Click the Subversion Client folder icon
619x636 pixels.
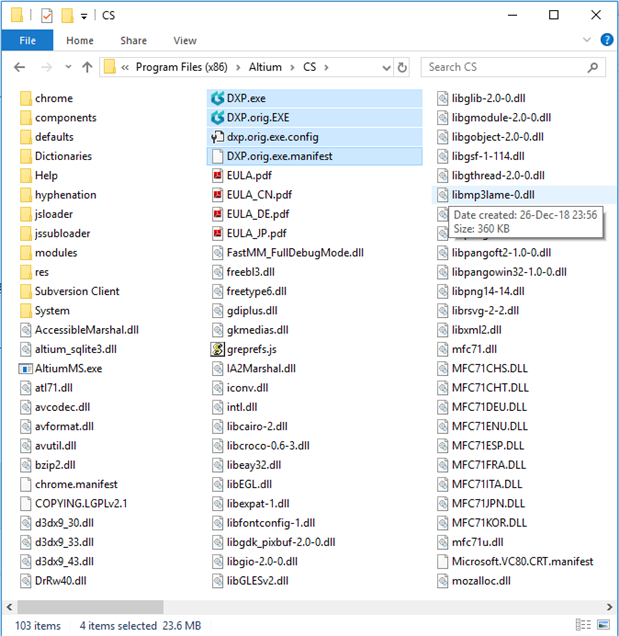26,291
